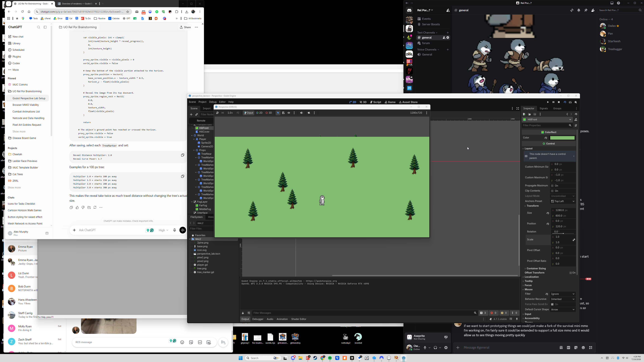Screen dimensions: 644x362
Task: Open the Combat Animations List chat
Action: (x=26, y=112)
